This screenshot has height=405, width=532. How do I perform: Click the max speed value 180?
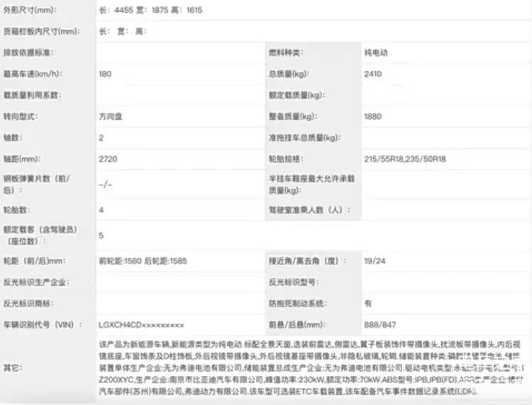[105, 74]
